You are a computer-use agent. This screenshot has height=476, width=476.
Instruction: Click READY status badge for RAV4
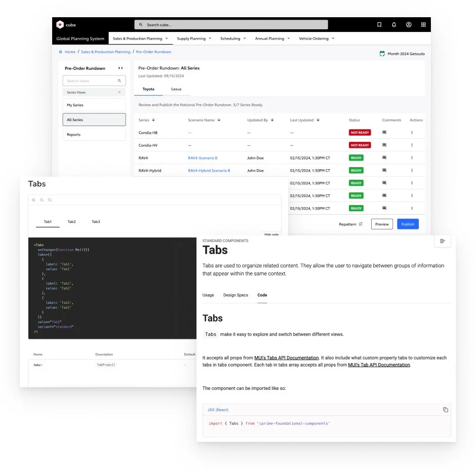click(356, 158)
